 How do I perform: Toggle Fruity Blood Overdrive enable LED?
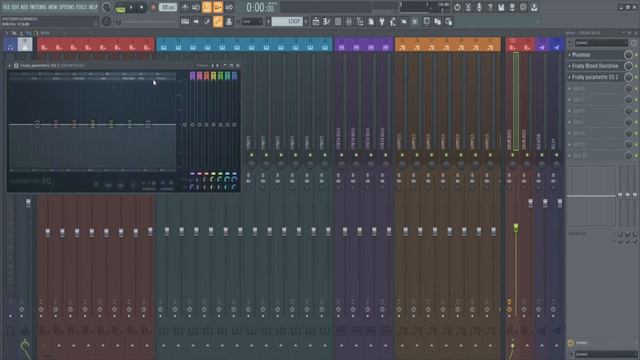[x=636, y=66]
